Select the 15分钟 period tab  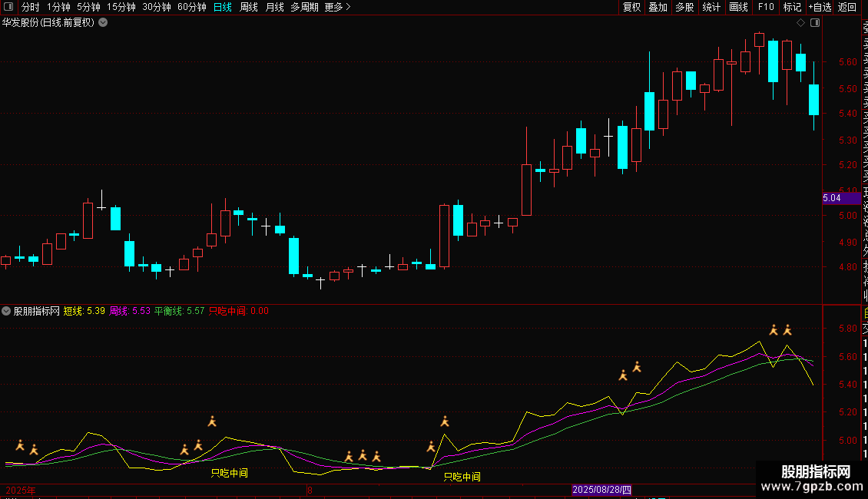(121, 7)
